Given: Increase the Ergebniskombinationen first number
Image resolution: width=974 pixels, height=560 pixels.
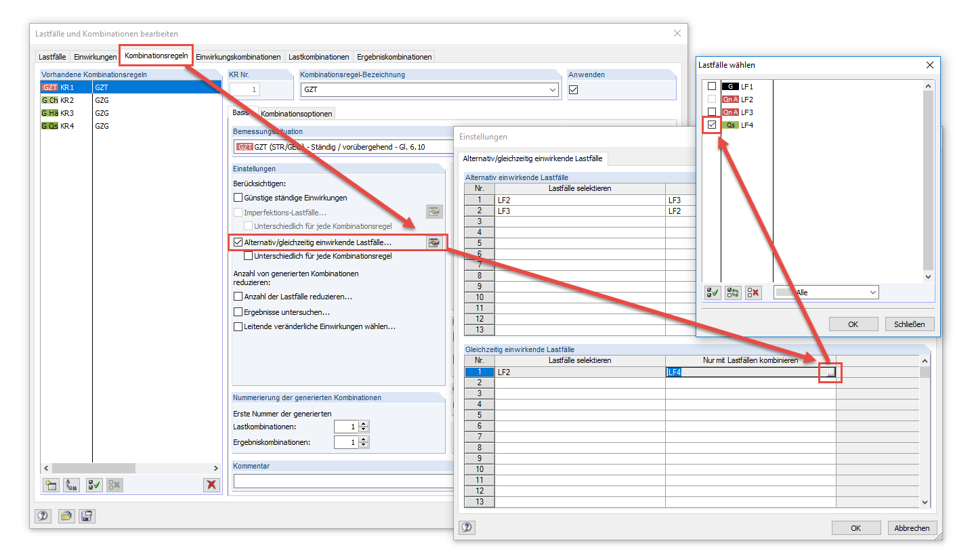Looking at the screenshot, I should [364, 439].
